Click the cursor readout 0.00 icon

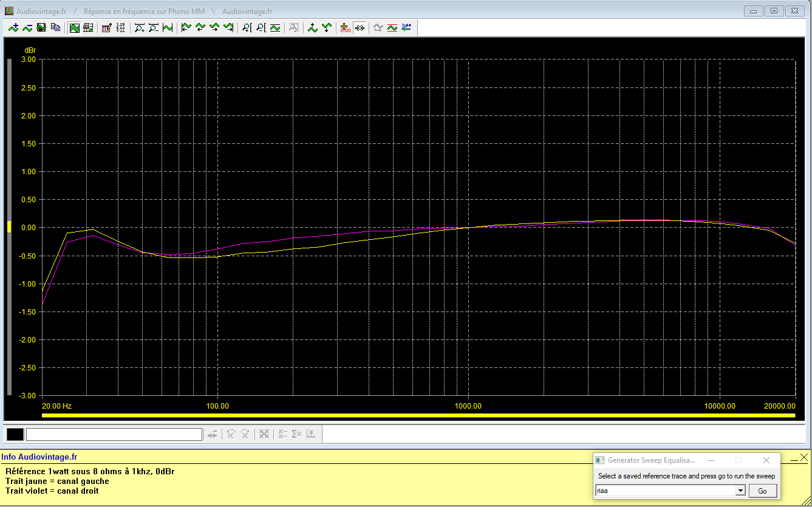click(345, 27)
